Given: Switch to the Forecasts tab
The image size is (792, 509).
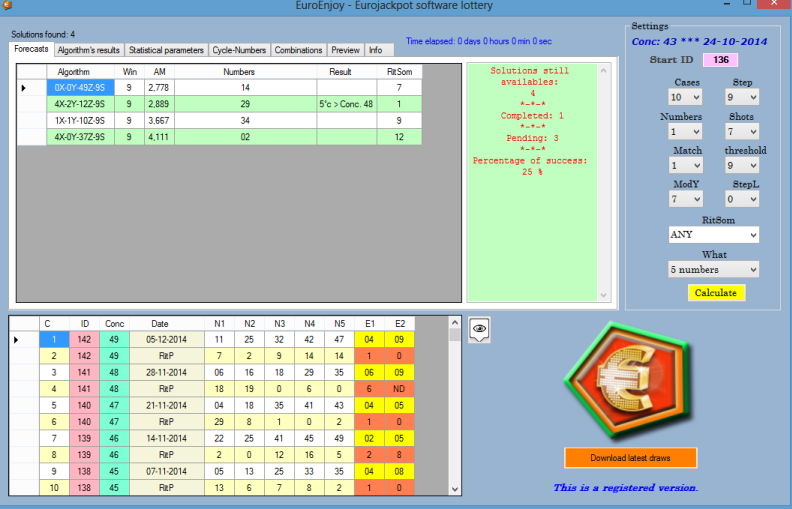Looking at the screenshot, I should pyautogui.click(x=31, y=49).
